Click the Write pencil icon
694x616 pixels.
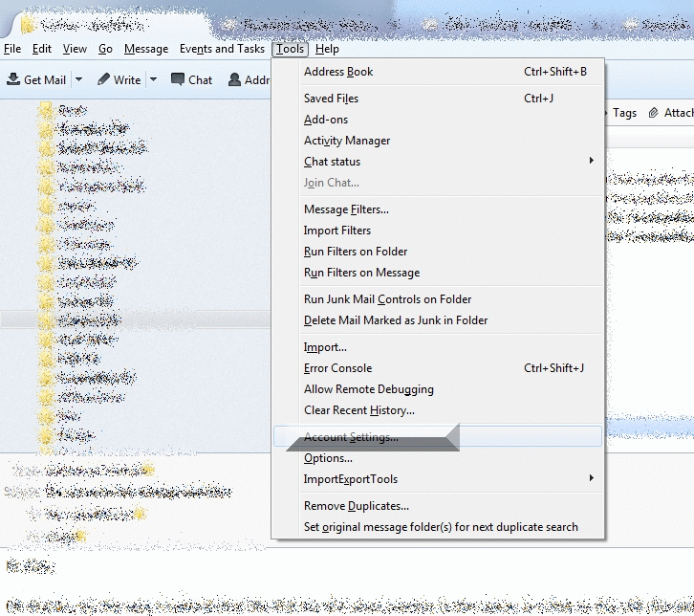[103, 79]
